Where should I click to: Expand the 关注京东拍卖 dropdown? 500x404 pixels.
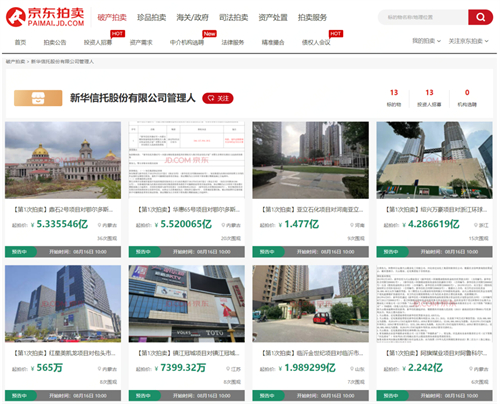click(468, 41)
